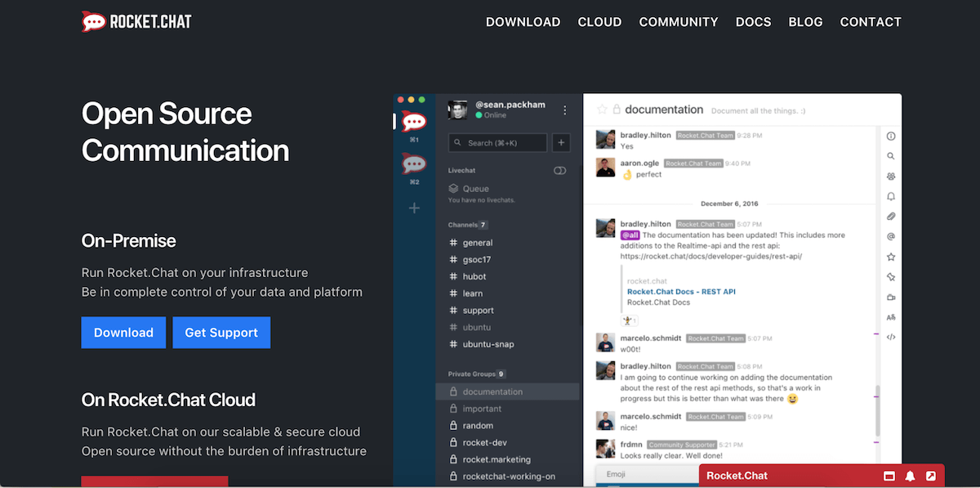
Task: Click the emoji reaction under the docs link
Action: 630,320
